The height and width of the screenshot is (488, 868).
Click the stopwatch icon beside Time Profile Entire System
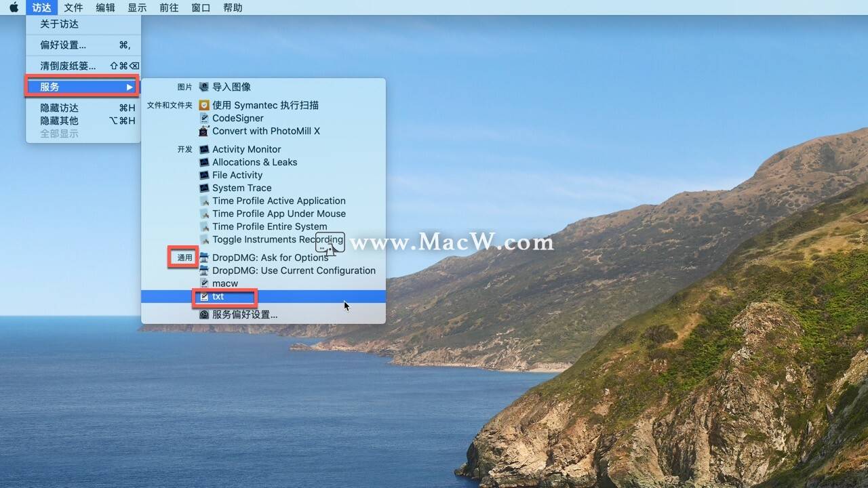(203, 226)
